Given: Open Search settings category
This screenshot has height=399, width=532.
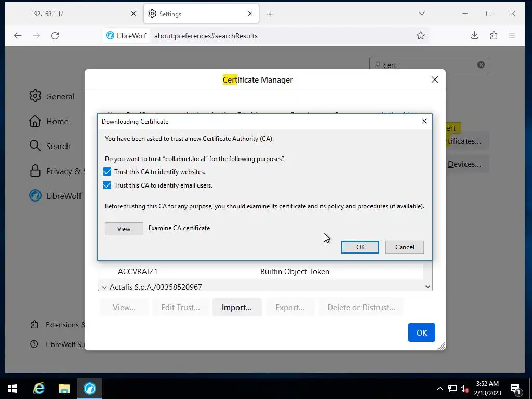Looking at the screenshot, I should coord(50,146).
